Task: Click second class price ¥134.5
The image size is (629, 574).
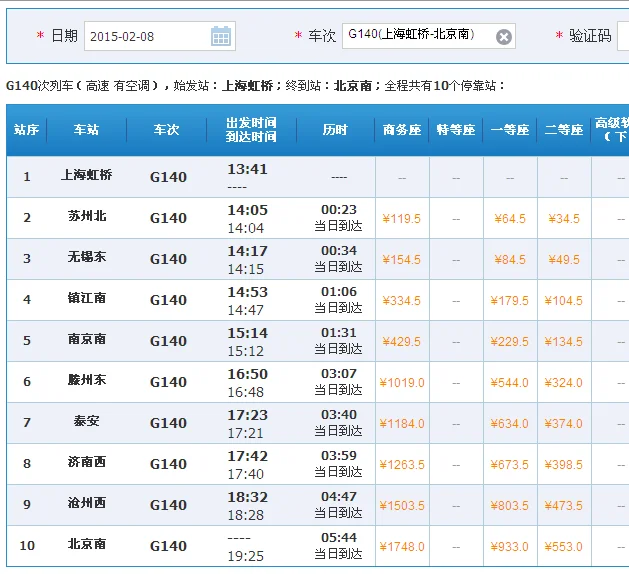Action: click(564, 342)
